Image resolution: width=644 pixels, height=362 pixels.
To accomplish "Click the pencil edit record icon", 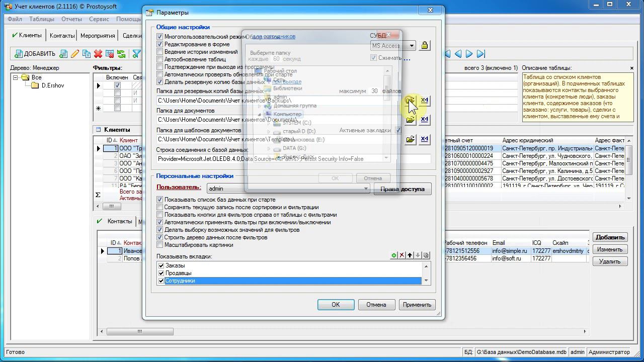I will tap(75, 54).
